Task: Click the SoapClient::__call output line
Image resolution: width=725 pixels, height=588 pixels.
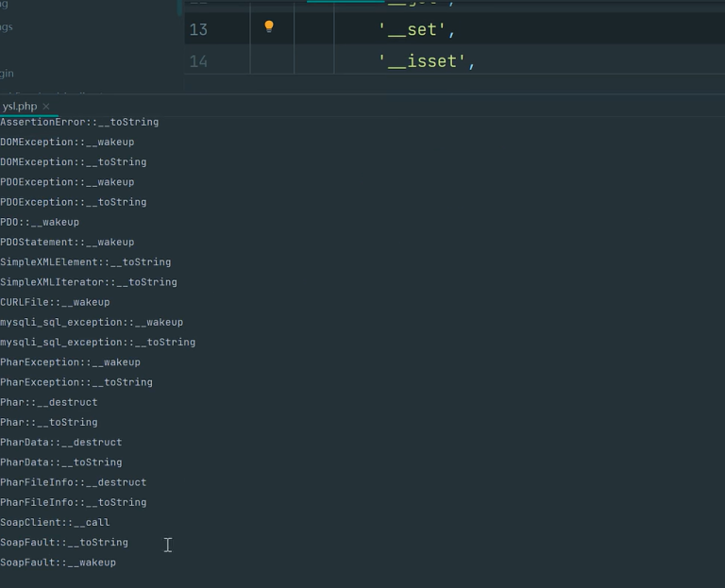Action: (x=55, y=522)
